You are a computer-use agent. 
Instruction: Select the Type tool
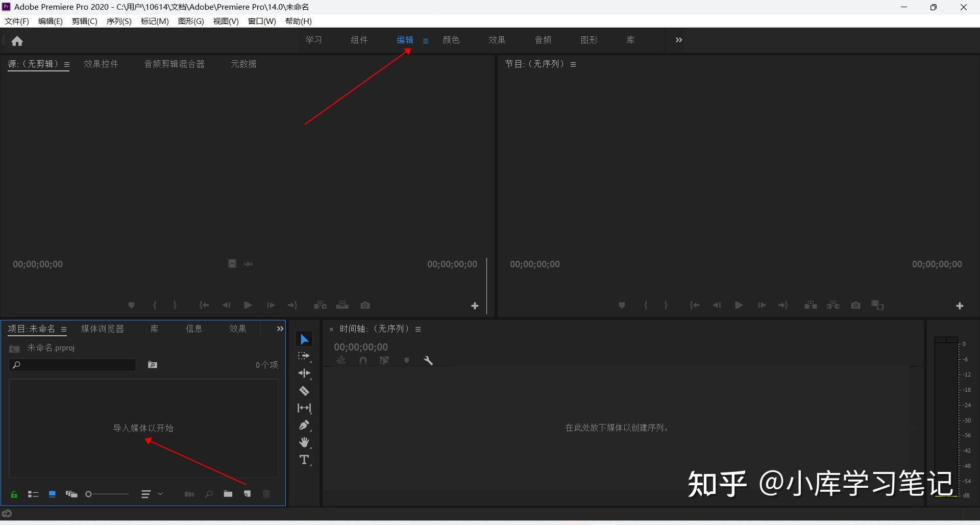tap(304, 460)
